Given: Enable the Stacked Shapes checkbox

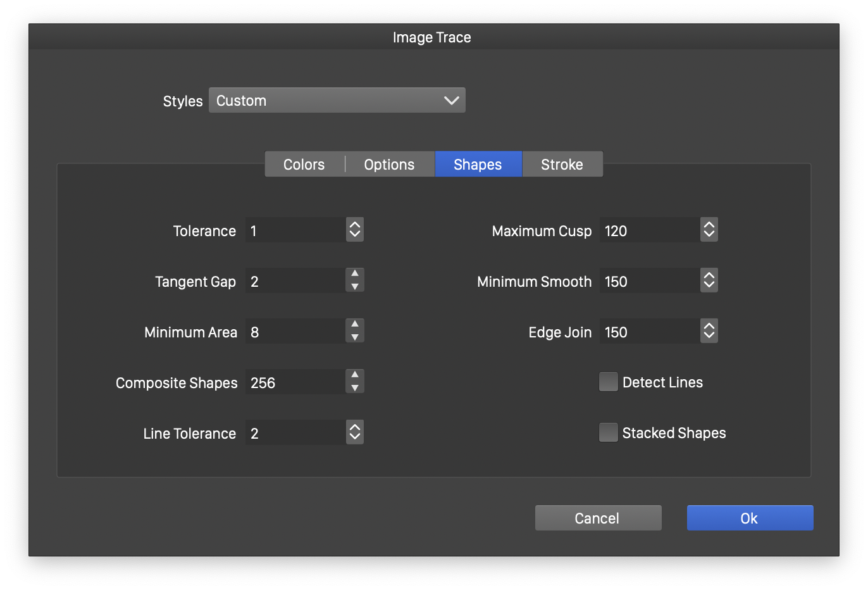Looking at the screenshot, I should (x=609, y=432).
